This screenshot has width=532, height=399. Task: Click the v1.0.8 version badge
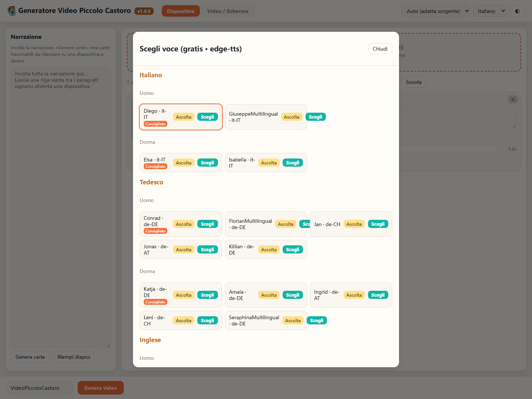(144, 11)
